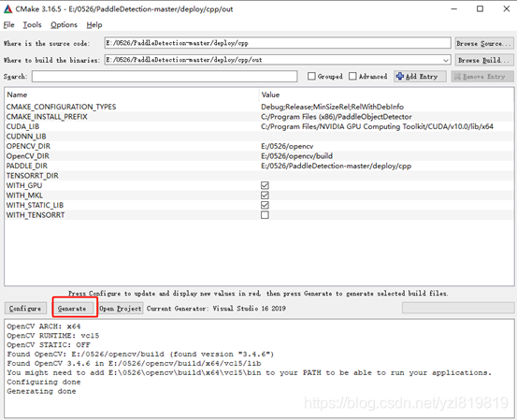Click the plus icon on Add Entry
This screenshot has height=420, width=517.
click(399, 76)
